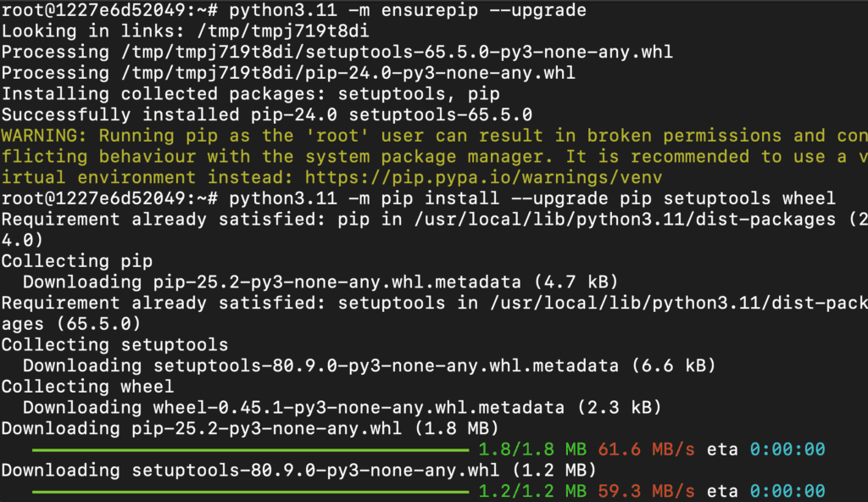Click the pip-25.2 metadata download line

(x=320, y=282)
